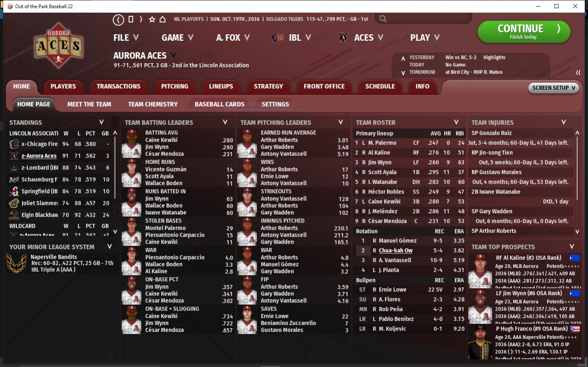Open the PLAY menu
The width and height of the screenshot is (588, 367).
point(425,38)
